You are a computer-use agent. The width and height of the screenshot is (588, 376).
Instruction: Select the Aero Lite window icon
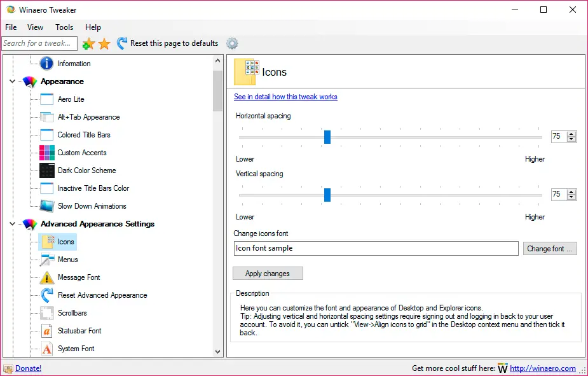click(46, 99)
